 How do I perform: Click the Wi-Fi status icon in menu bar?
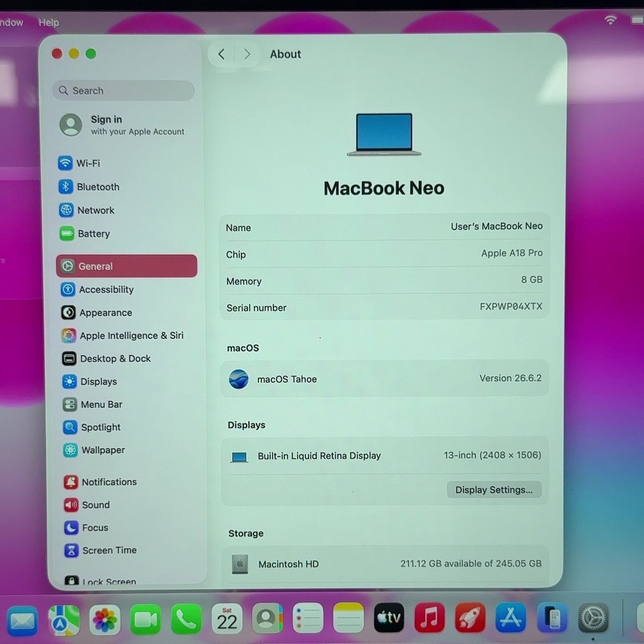pyautogui.click(x=611, y=20)
